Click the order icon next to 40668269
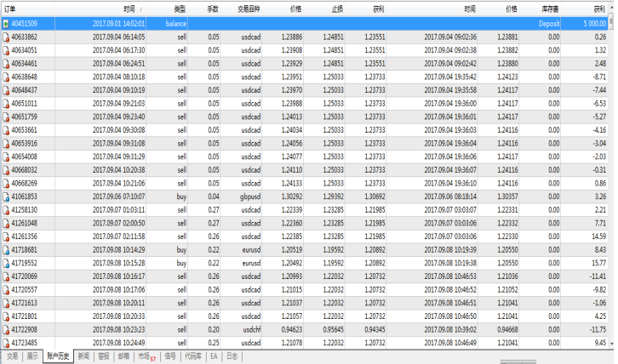 (6, 184)
